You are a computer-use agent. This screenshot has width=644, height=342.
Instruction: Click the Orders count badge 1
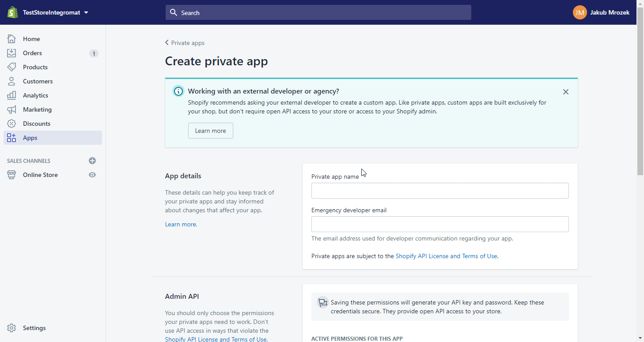click(x=94, y=53)
